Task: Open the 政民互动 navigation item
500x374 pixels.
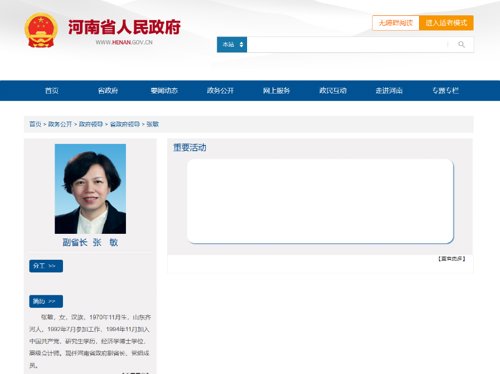Action: [x=333, y=91]
